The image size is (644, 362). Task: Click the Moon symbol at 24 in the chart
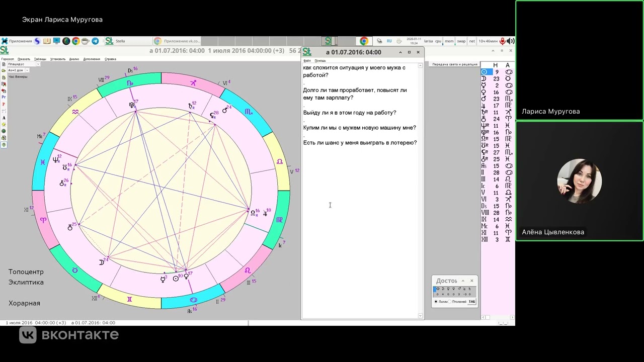click(101, 262)
